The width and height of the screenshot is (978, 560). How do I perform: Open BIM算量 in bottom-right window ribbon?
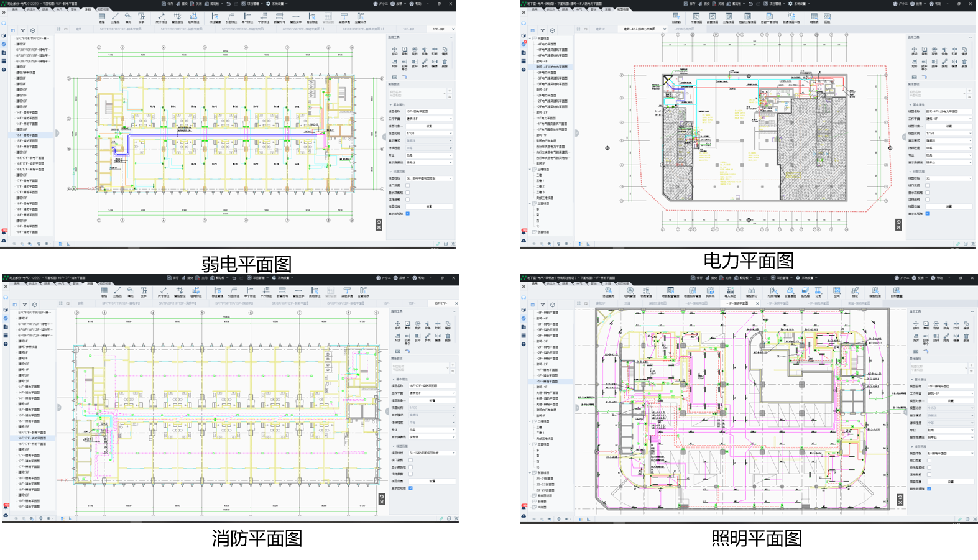896,292
